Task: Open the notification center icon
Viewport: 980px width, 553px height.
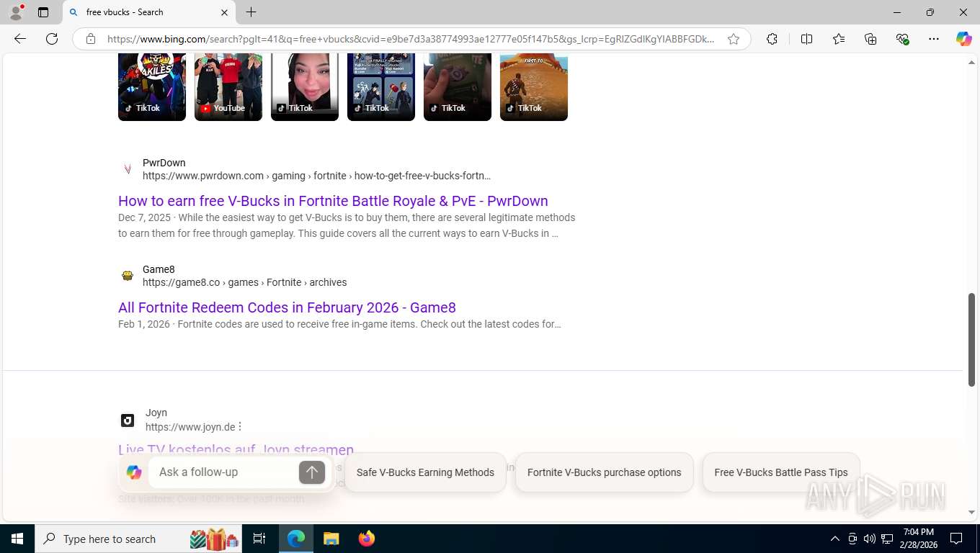Action: coord(956,539)
